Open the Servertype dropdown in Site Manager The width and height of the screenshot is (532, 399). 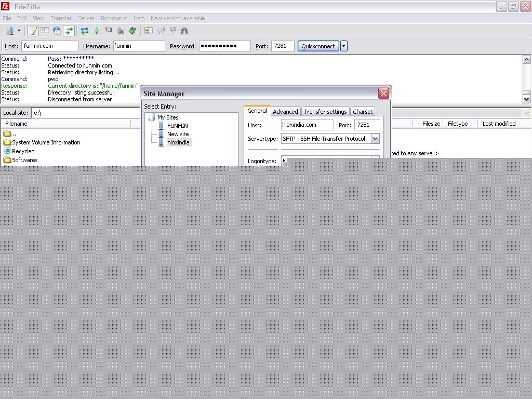tap(375, 138)
